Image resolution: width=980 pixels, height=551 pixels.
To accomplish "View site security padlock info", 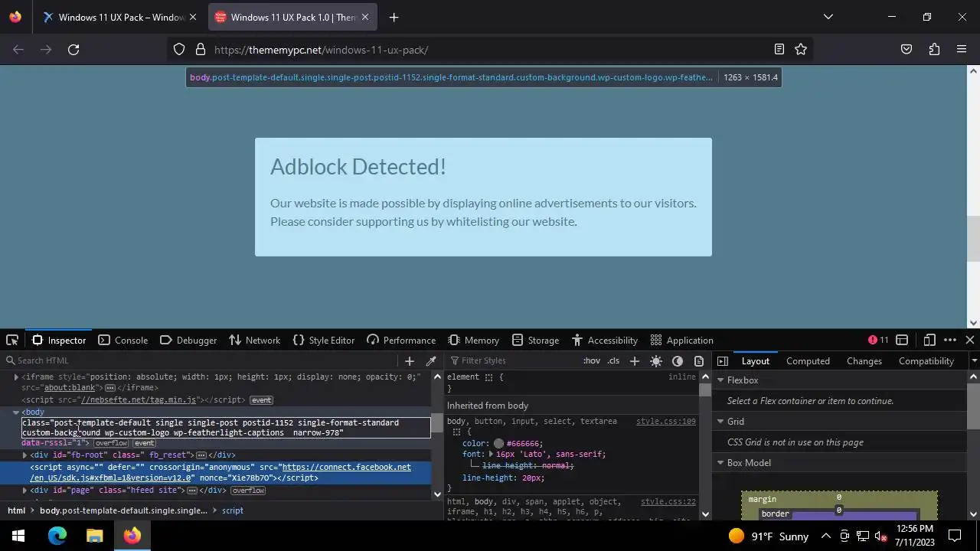I will click(201, 50).
